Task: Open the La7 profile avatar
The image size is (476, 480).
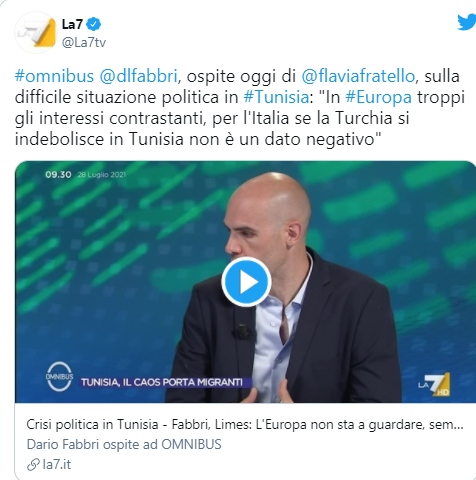Action: [x=36, y=33]
